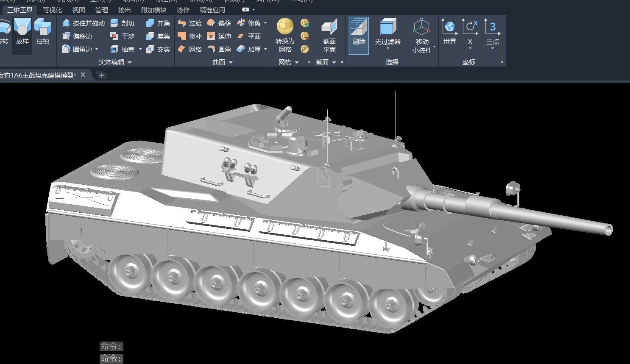Switch to the 管理 ribbon tab
Image resolution: width=630 pixels, height=364 pixels.
coord(101,10)
